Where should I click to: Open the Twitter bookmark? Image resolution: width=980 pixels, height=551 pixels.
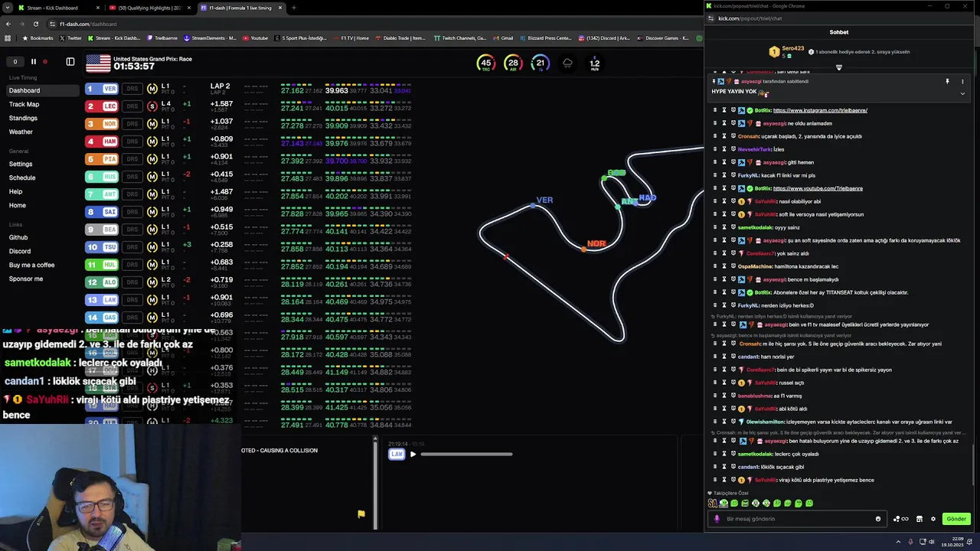coord(70,37)
